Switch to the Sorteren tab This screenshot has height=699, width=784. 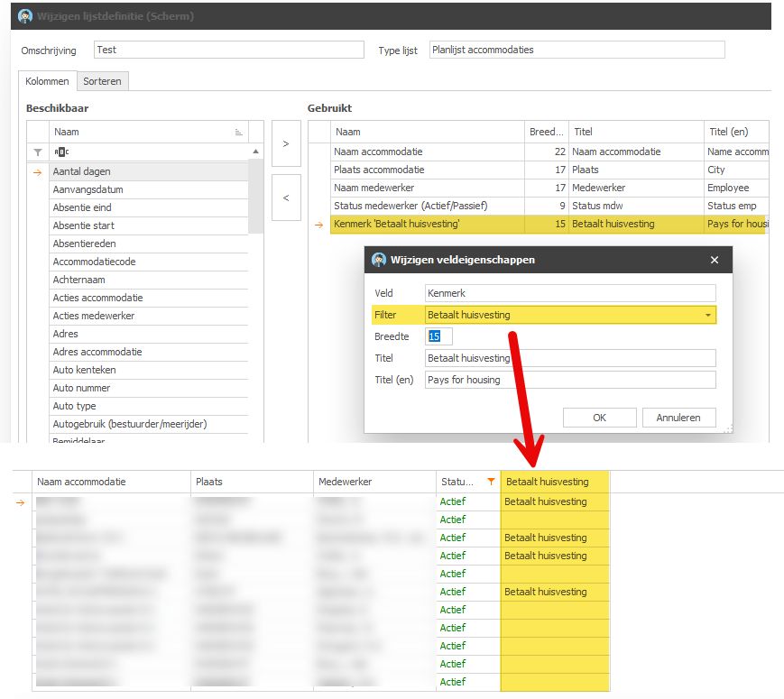pos(103,81)
